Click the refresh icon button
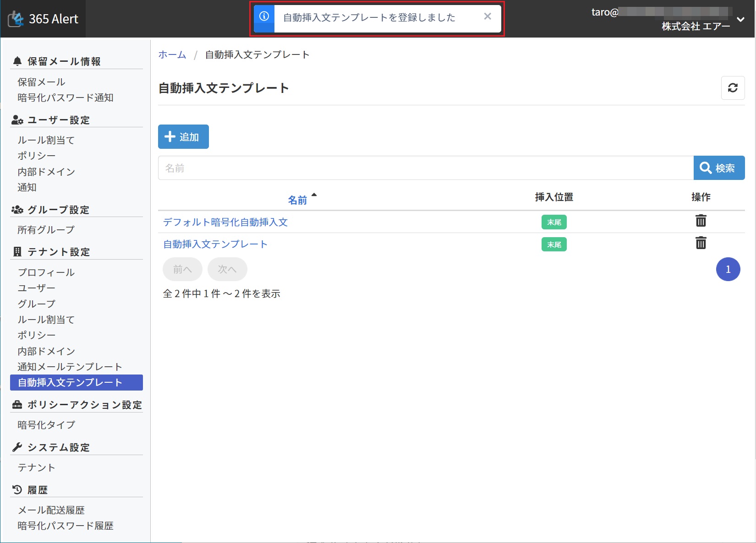 733,88
